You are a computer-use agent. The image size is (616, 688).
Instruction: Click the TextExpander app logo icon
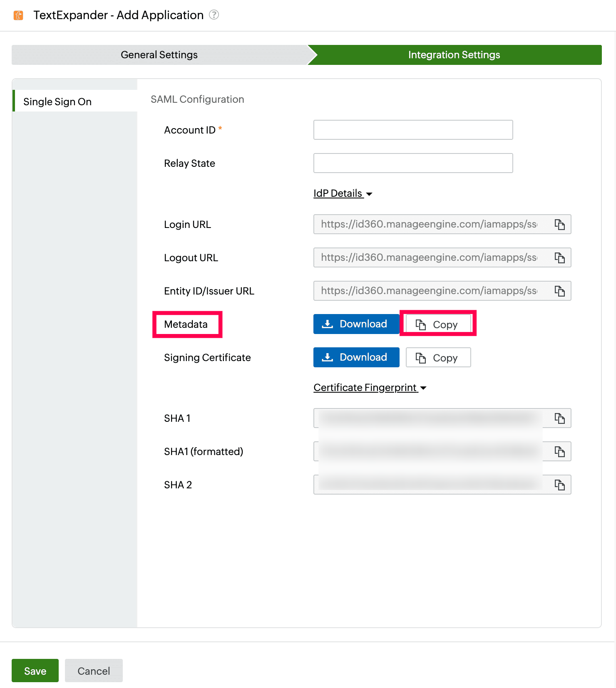tap(18, 15)
